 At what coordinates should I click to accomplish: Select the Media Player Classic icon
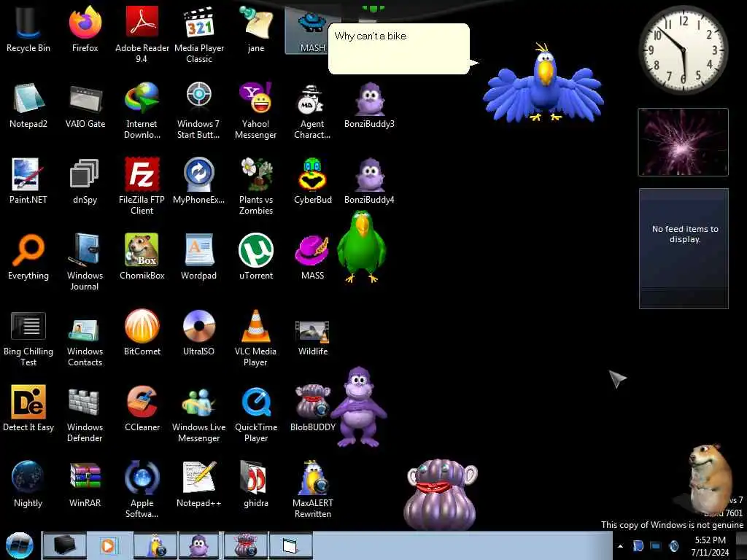pyautogui.click(x=198, y=34)
